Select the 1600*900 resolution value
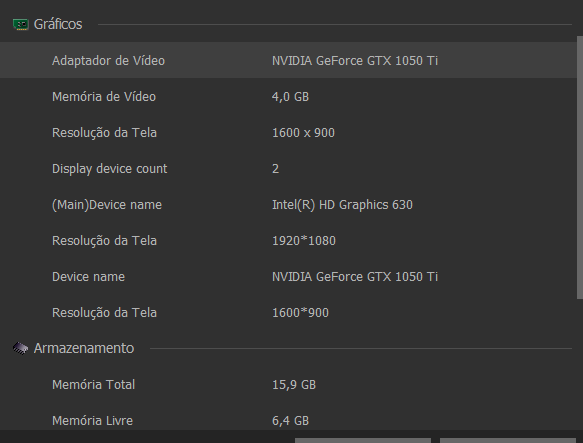Image resolution: width=583 pixels, height=443 pixels. [x=300, y=313]
